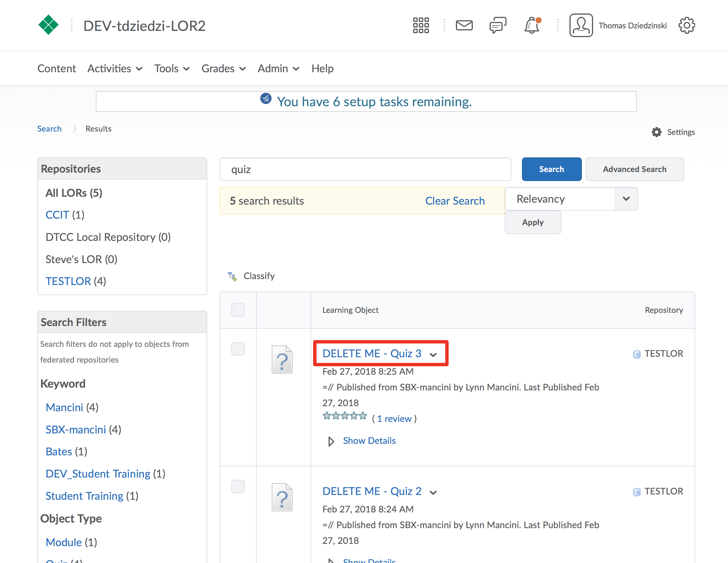Expand Quiz 2 context menu chevron
728x563 pixels.
point(433,492)
